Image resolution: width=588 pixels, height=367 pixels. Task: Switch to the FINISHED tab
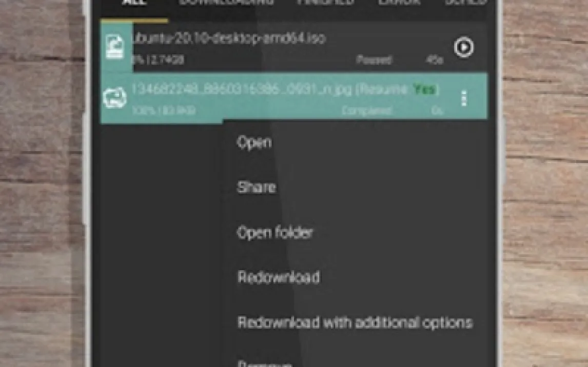(325, 2)
